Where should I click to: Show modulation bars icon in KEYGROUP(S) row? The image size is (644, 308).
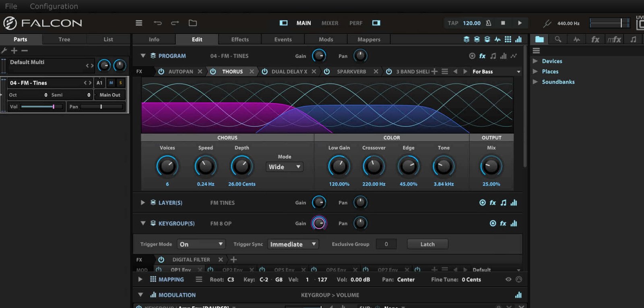[514, 223]
